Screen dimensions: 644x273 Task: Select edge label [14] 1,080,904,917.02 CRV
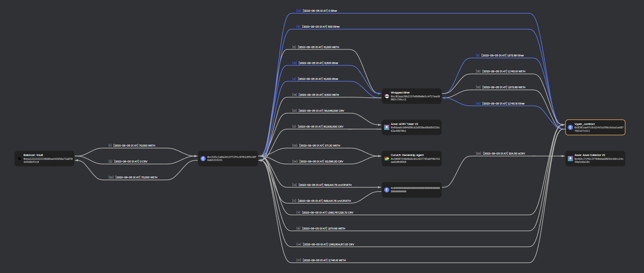[x=325, y=245]
